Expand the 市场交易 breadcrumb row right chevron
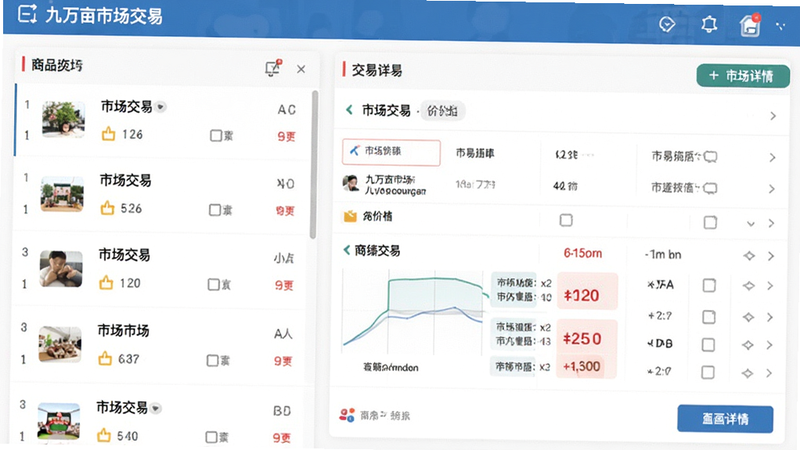 pos(773,116)
